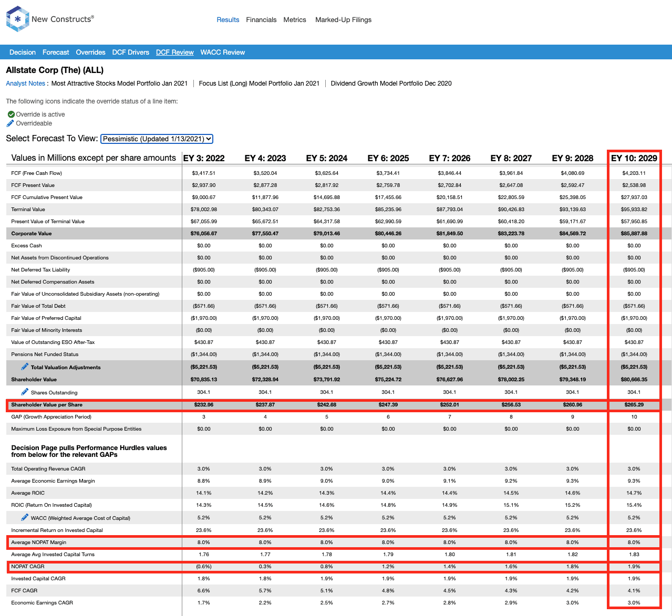Click the FCF Cumulative Present Value label
Screen dimensions: 672x616
pos(47,197)
